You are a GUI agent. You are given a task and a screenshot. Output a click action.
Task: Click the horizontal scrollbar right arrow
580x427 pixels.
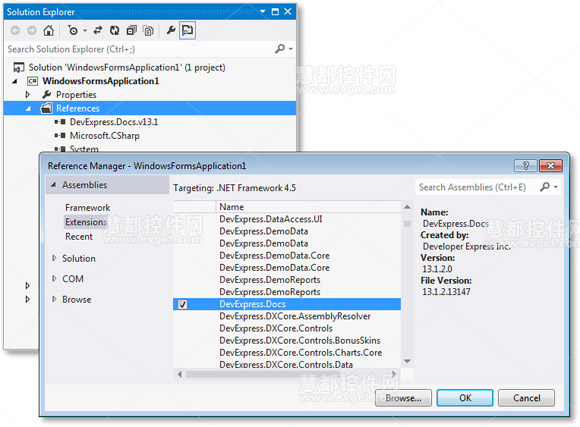(394, 374)
